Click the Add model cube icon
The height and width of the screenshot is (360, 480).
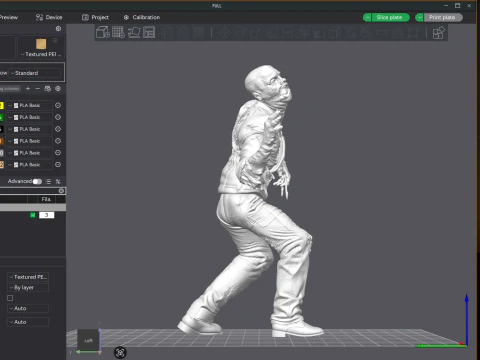(103, 32)
